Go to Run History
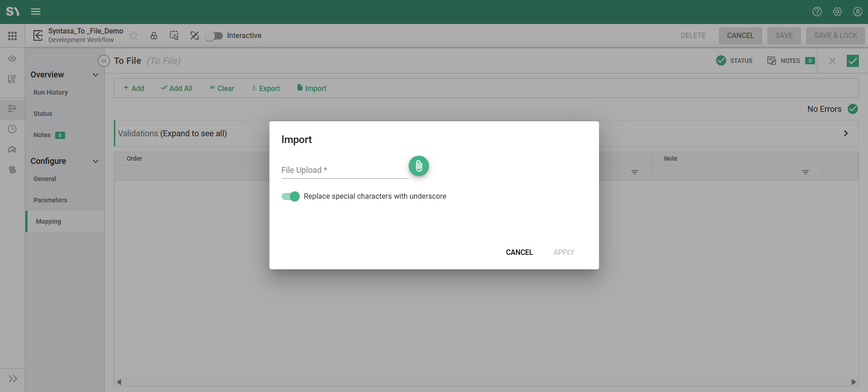Screen dimensions: 868x392 [51, 92]
